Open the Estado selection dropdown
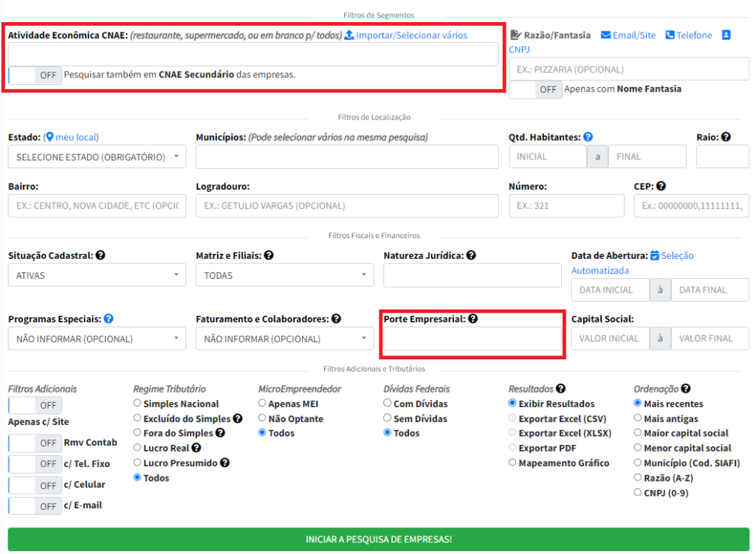This screenshot has width=756, height=554. coord(96,156)
